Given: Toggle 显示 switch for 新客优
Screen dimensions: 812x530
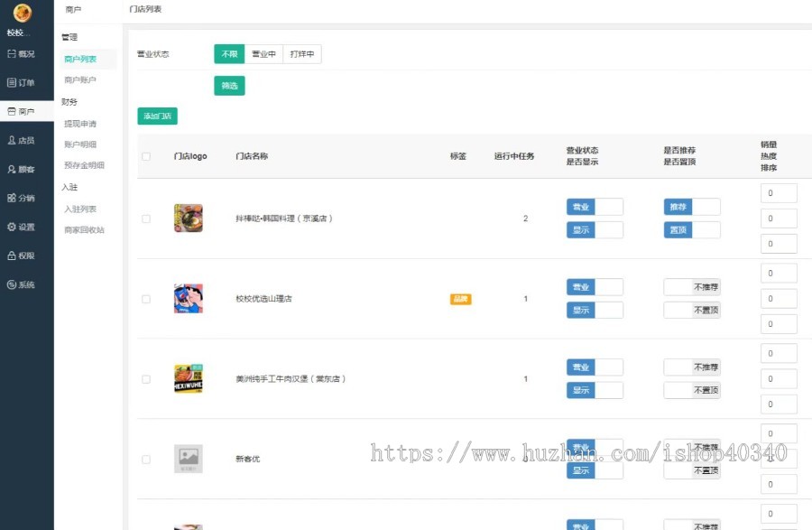Looking at the screenshot, I should point(595,470).
